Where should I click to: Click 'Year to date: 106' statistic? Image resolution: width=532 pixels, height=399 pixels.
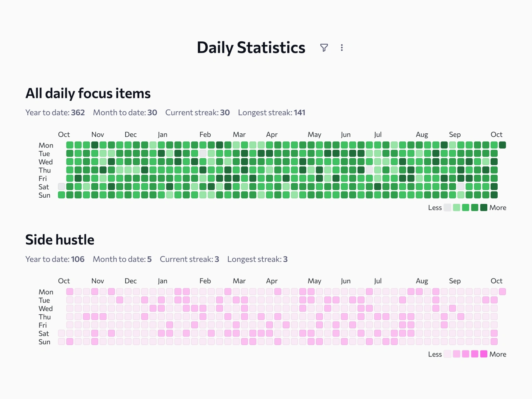coord(55,259)
